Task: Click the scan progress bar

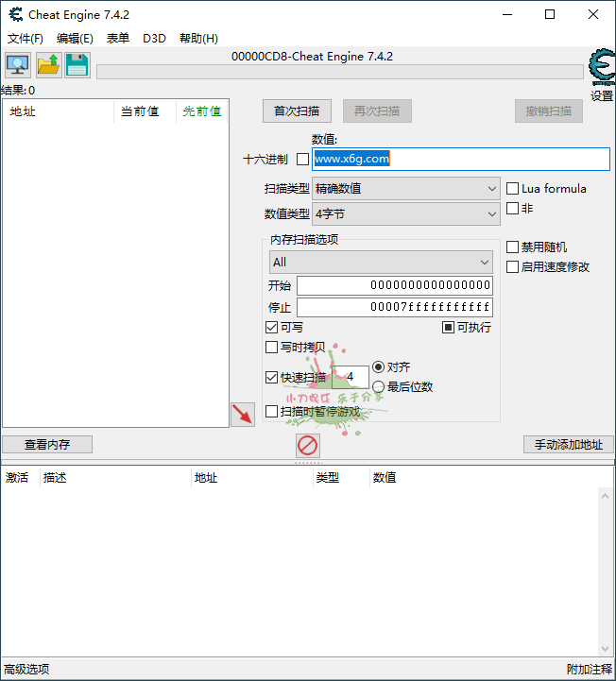Action: [x=340, y=72]
